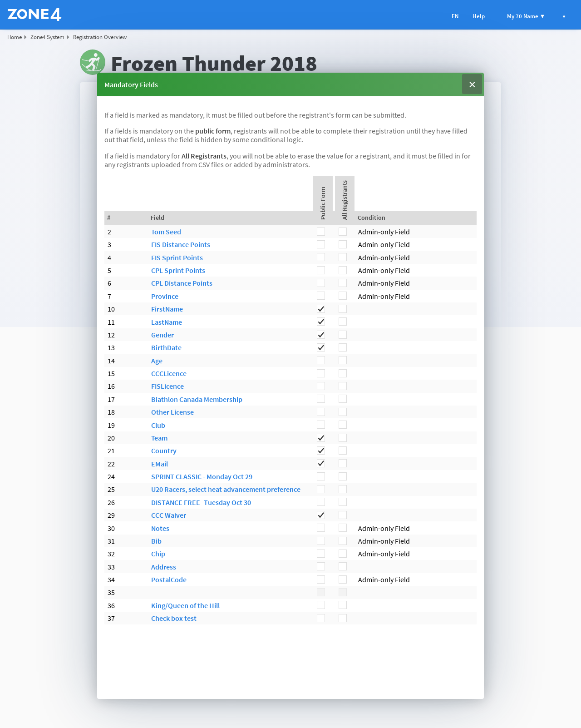This screenshot has height=728, width=581.
Task: Uncheck Public Form for FirstName
Action: [321, 309]
